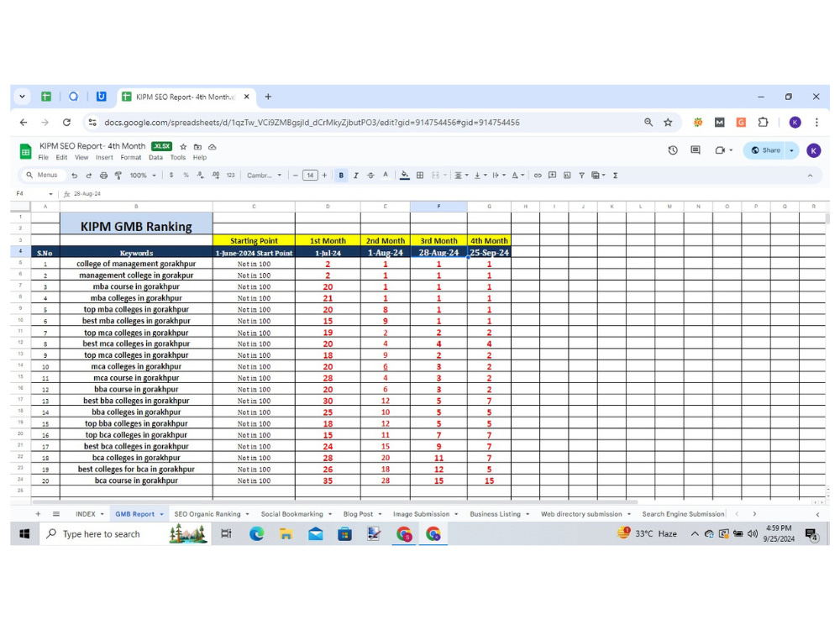Open the Windows Start menu
Viewport: 840px width, 630px height.
(x=24, y=534)
